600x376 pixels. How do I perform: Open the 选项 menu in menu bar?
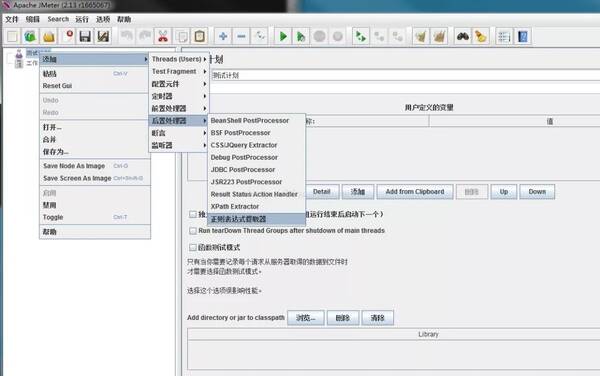click(x=103, y=19)
